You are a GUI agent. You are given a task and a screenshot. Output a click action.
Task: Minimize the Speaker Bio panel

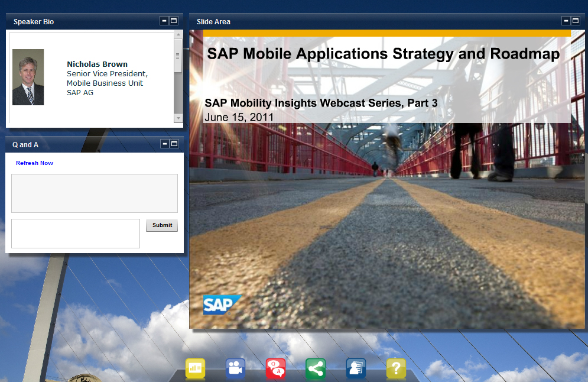click(x=164, y=21)
